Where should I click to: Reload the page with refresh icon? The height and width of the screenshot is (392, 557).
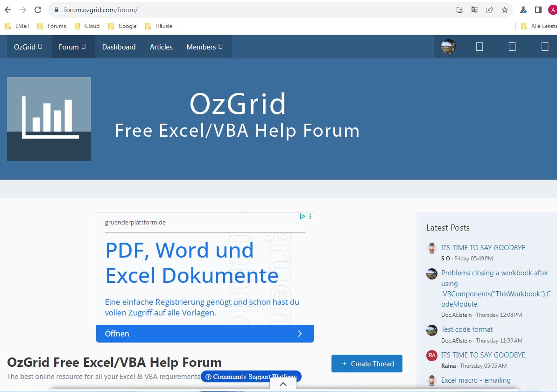(38, 10)
